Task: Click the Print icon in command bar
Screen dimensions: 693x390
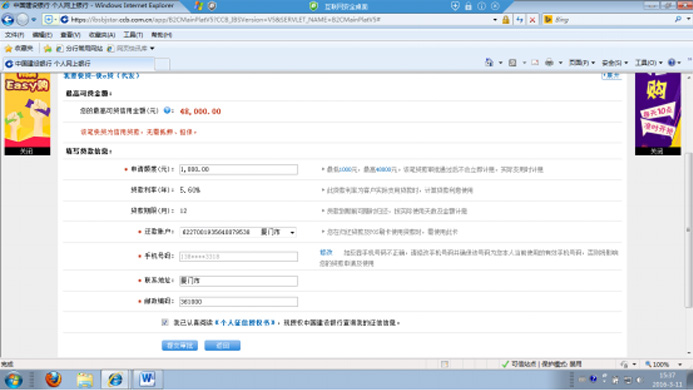Action: coord(549,63)
